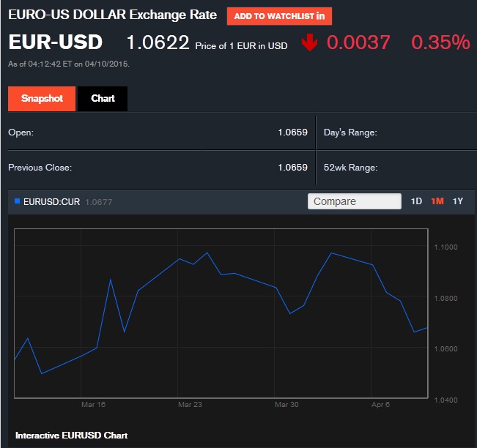Click the EUR-USD ticker heading
The image size is (477, 448).
point(56,42)
